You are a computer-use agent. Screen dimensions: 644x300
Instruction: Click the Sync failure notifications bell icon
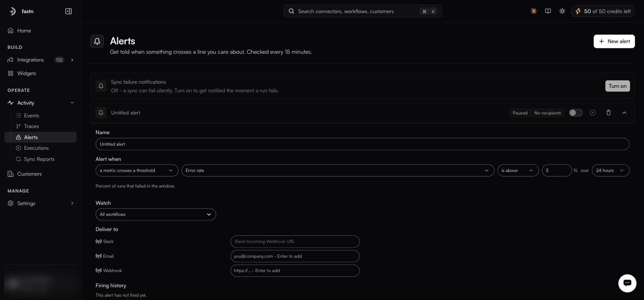(101, 86)
